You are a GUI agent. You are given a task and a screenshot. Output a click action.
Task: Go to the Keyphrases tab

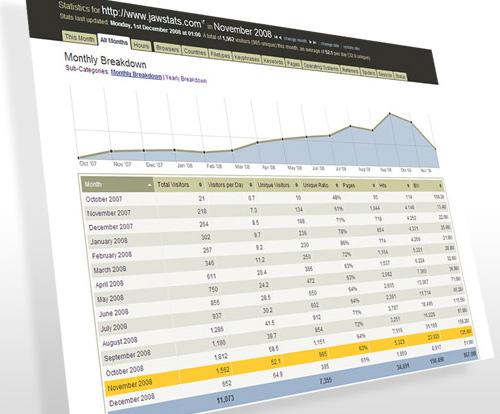[246, 58]
